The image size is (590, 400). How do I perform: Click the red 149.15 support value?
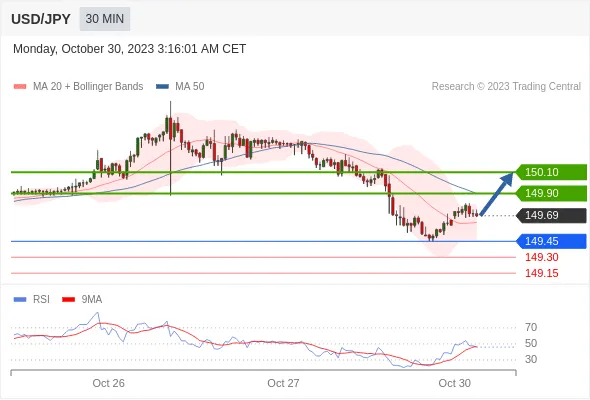pos(541,273)
